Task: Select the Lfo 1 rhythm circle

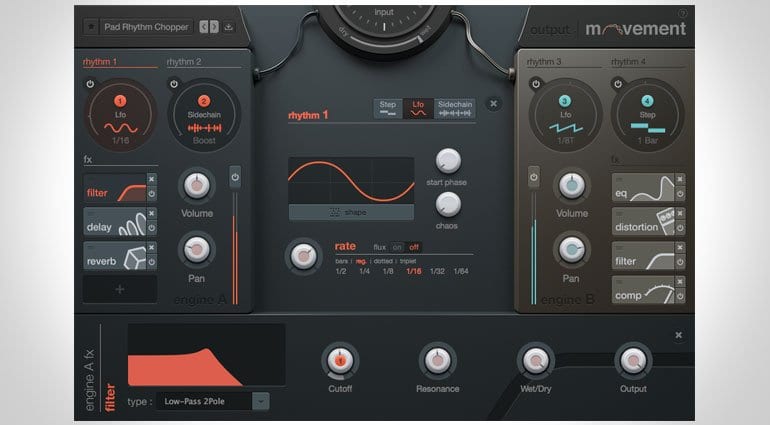Action: 121,114
